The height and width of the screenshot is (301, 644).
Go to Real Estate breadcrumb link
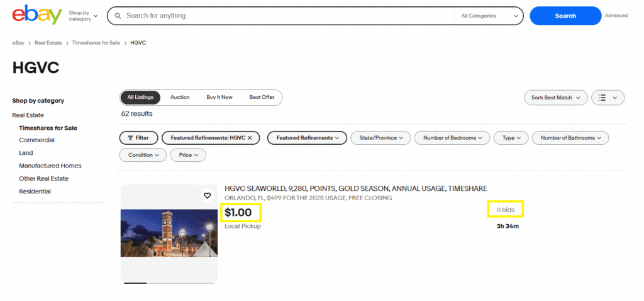coord(48,43)
